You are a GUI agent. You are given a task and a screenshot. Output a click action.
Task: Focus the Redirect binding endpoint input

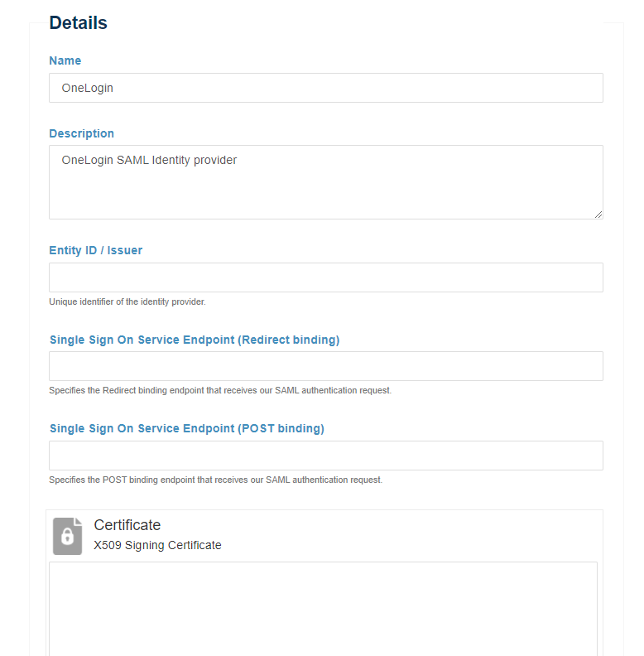pyautogui.click(x=325, y=366)
